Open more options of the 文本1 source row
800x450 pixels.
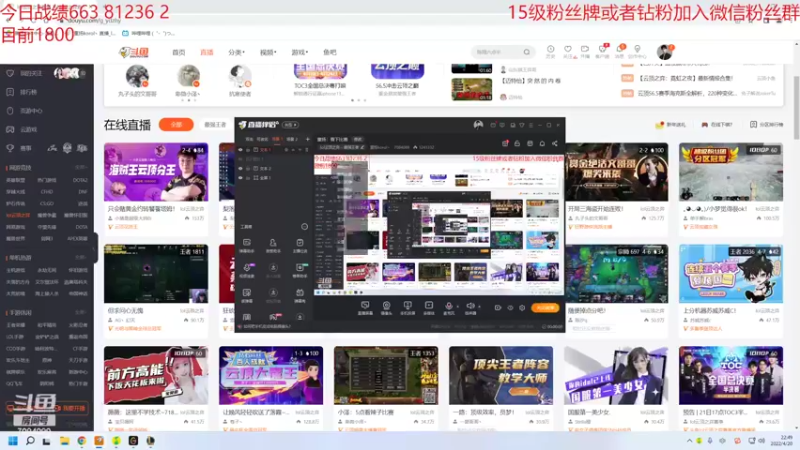[307, 150]
